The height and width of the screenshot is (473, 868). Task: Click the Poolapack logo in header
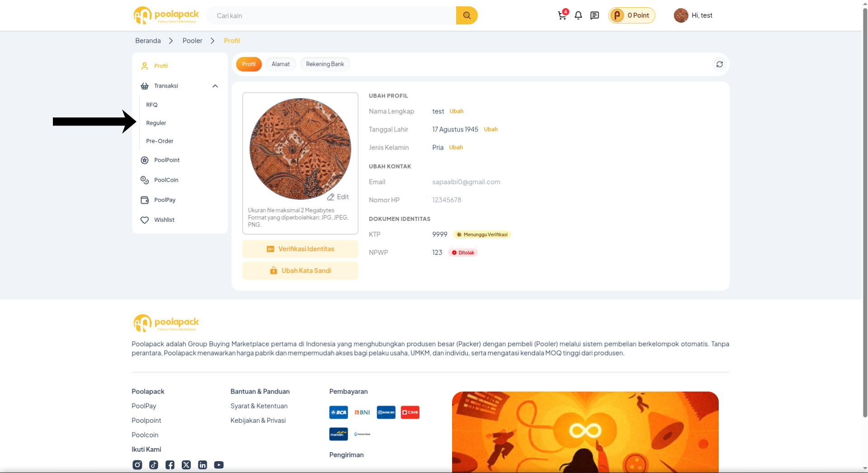[166, 15]
